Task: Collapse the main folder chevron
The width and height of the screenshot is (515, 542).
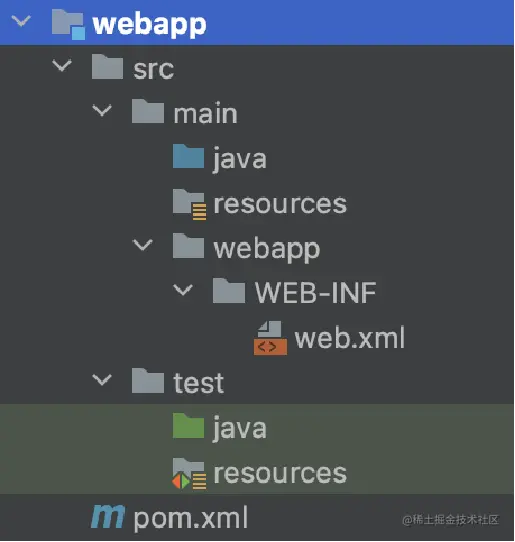Action: [102, 111]
